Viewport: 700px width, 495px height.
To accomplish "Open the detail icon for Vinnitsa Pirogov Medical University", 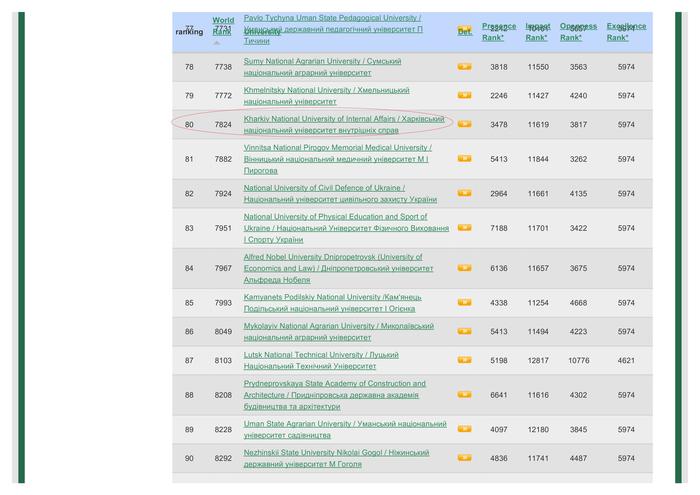I will [x=464, y=158].
